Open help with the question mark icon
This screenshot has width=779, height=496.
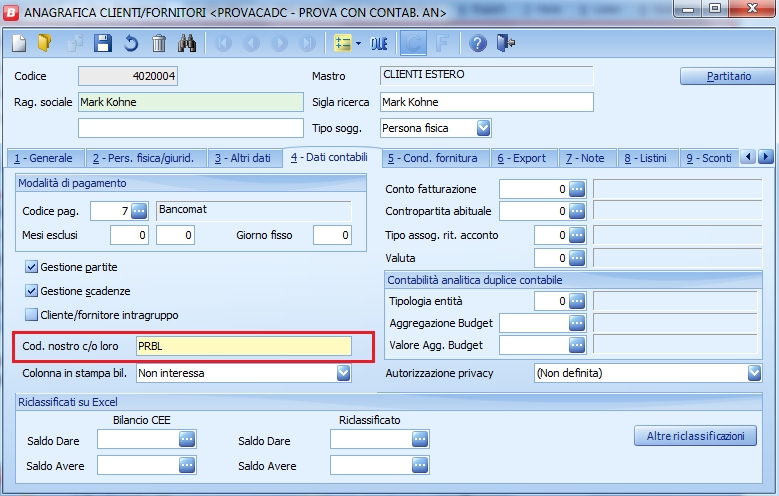coord(477,43)
